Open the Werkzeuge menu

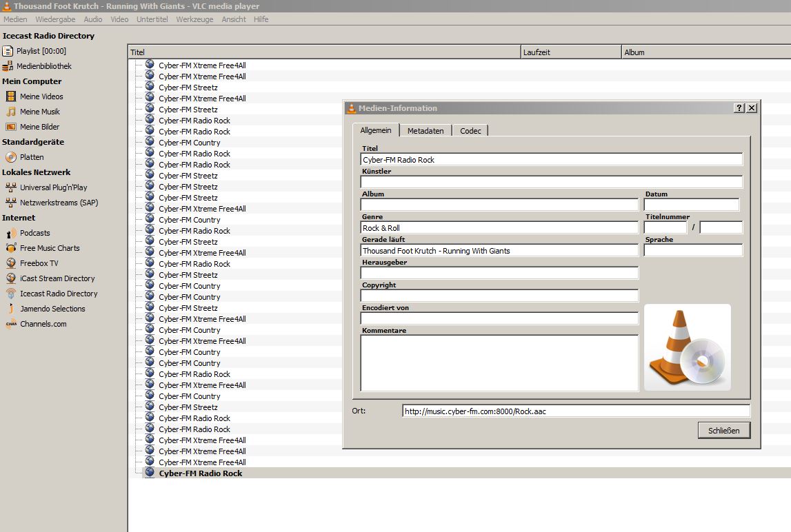click(194, 19)
